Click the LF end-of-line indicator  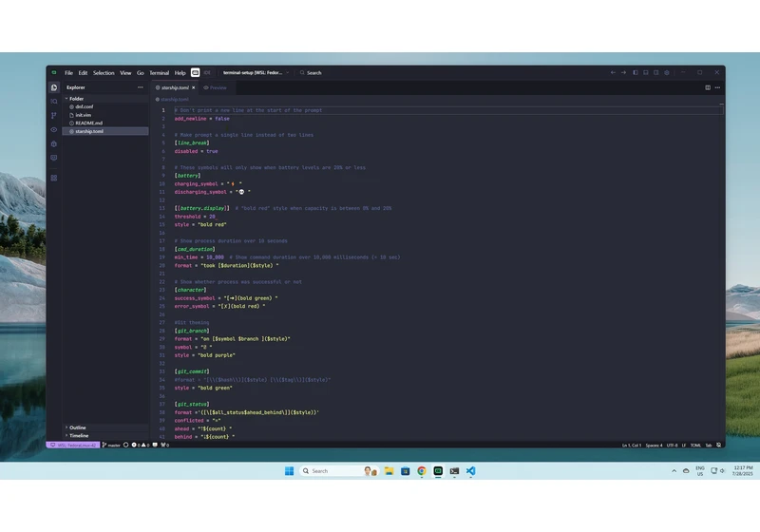[684, 446]
